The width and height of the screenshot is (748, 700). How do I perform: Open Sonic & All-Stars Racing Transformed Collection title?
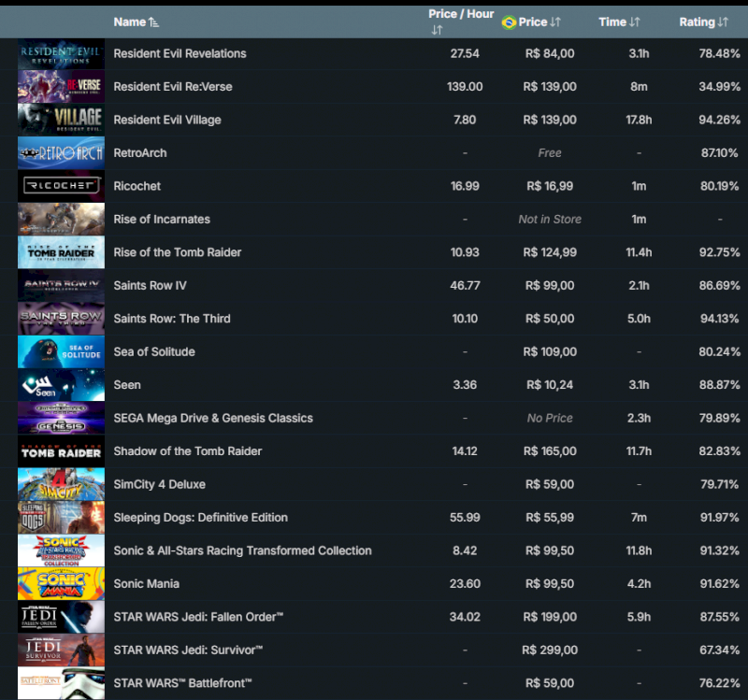click(242, 550)
